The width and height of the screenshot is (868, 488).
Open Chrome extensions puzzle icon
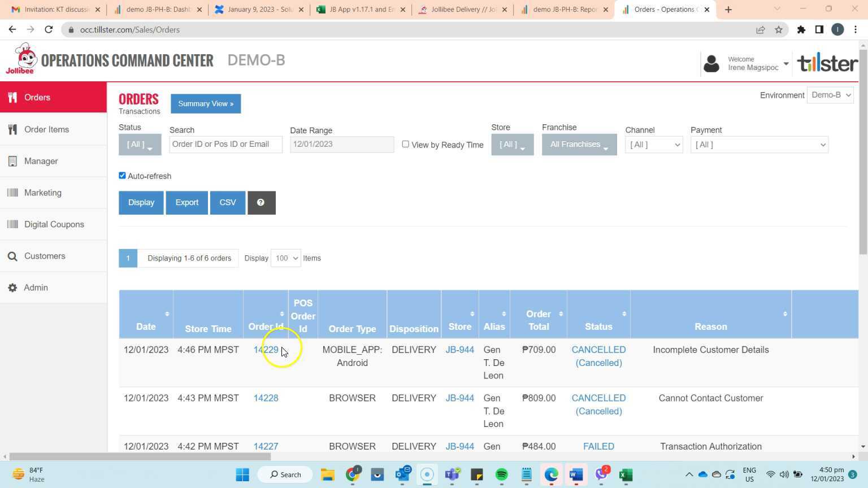pyautogui.click(x=801, y=30)
